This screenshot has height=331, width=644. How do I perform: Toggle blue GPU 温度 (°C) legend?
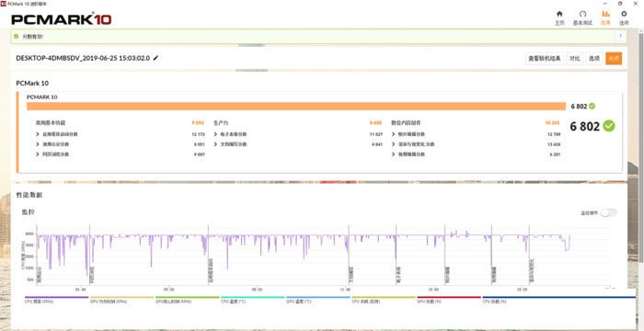318,300
